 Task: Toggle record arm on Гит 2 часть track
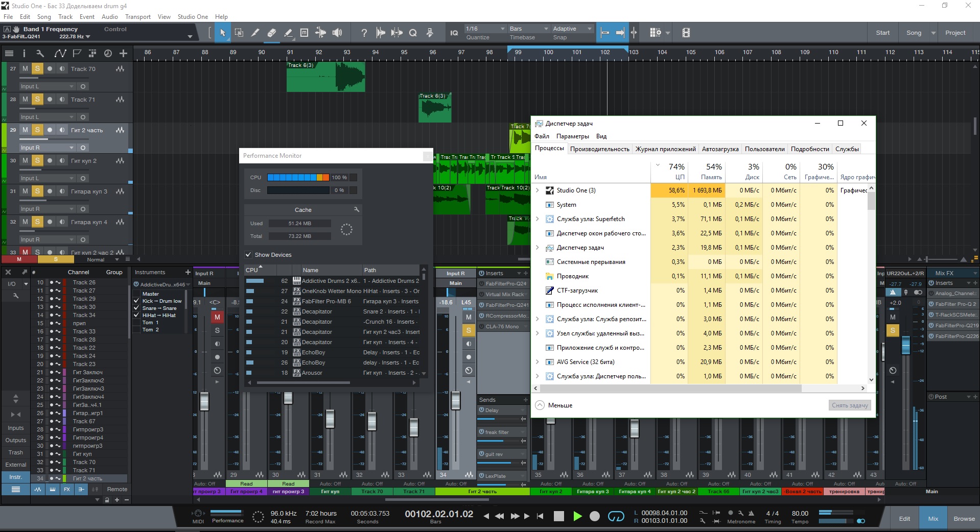(x=50, y=130)
